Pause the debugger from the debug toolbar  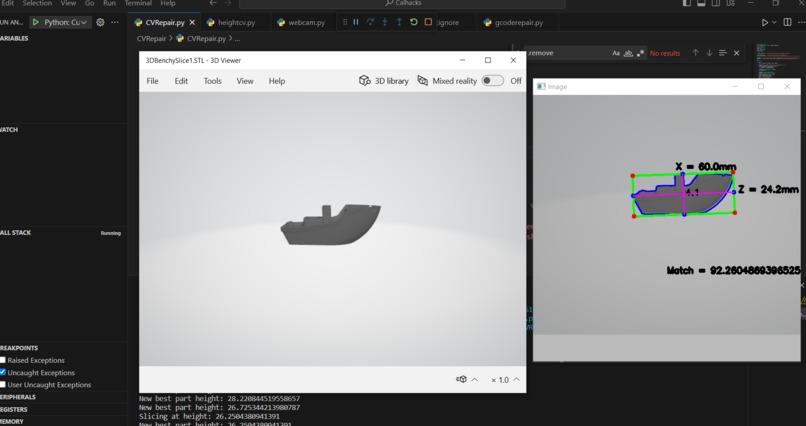click(x=355, y=22)
